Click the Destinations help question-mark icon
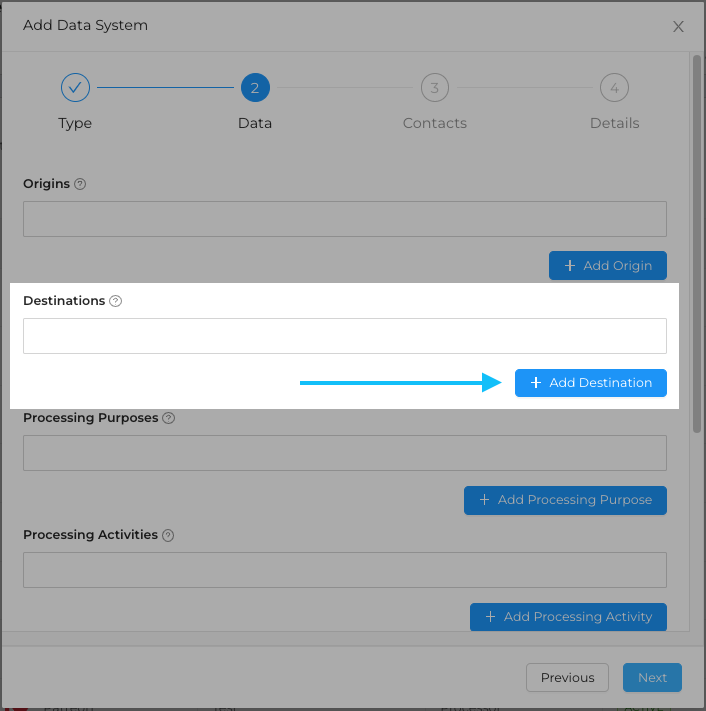This screenshot has width=706, height=711. (115, 301)
